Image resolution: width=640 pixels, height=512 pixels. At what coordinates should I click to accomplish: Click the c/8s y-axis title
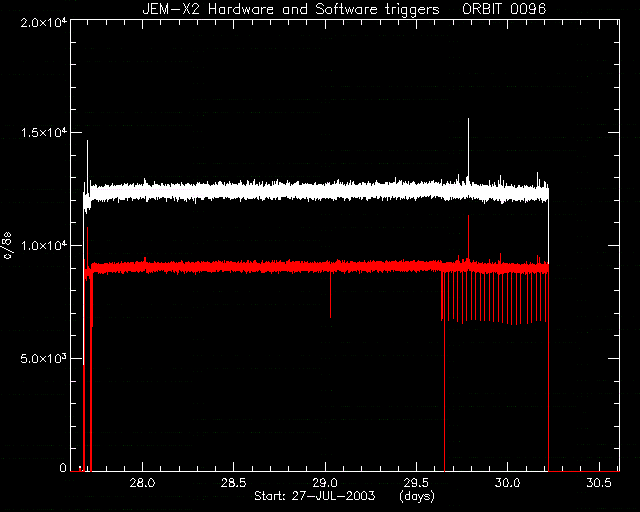[x=7, y=245]
